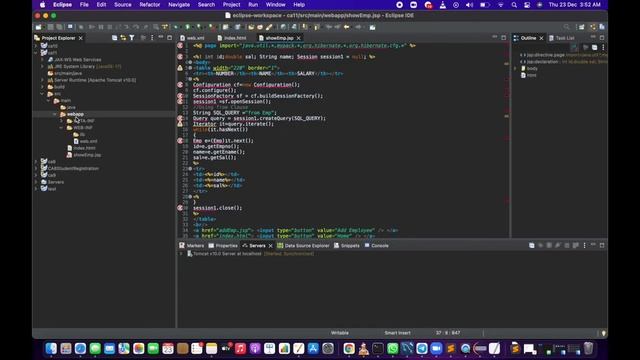Click Open Perspective toolbar icon

(582, 27)
